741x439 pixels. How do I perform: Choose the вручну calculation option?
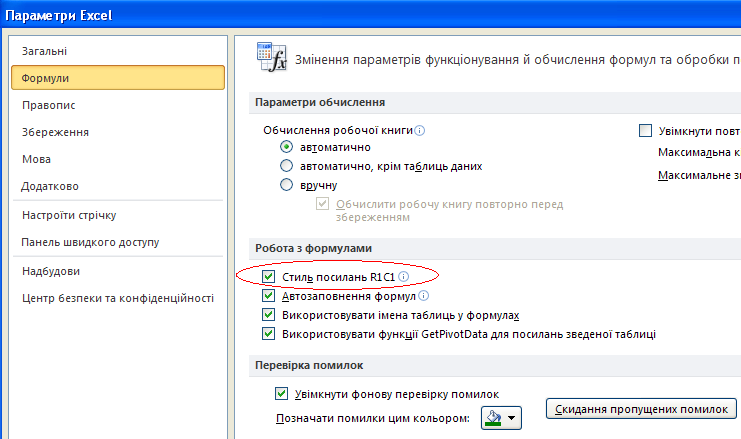coord(287,185)
